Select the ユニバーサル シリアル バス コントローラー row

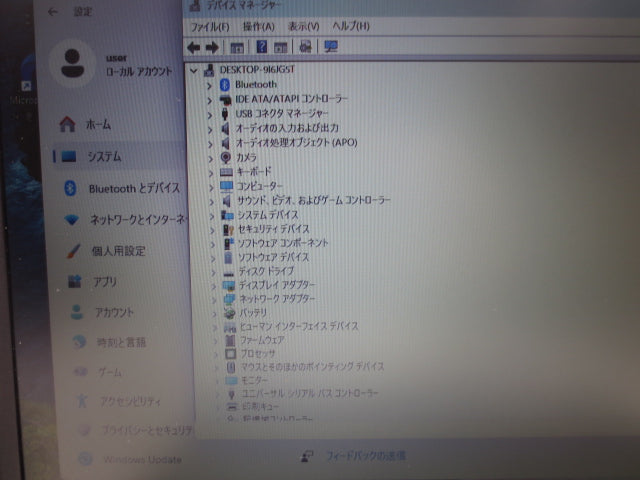coord(302,393)
